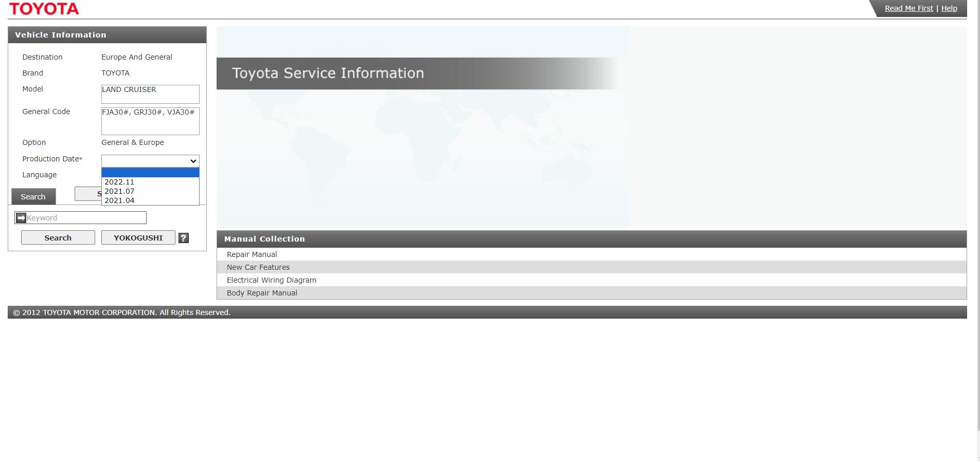Viewport: 980px width, 462px height.
Task: Click the red TOYOTA logo
Action: (44, 9)
